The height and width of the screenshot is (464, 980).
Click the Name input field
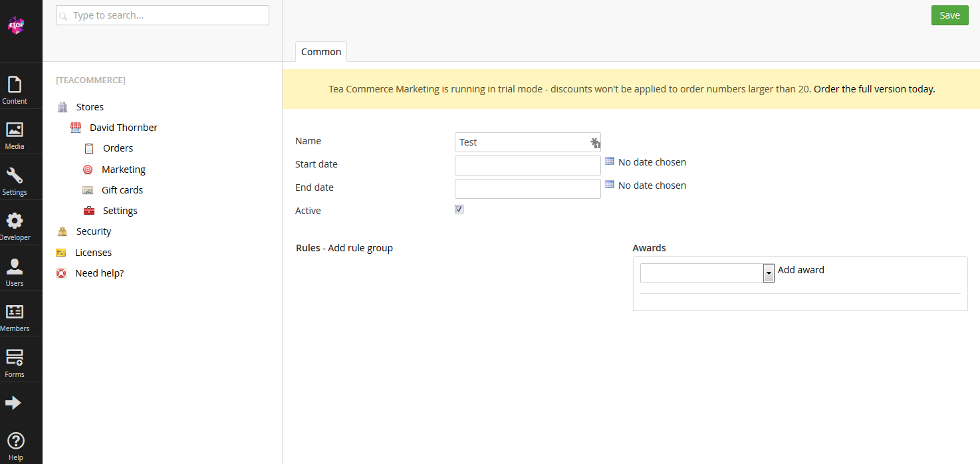pyautogui.click(x=528, y=142)
